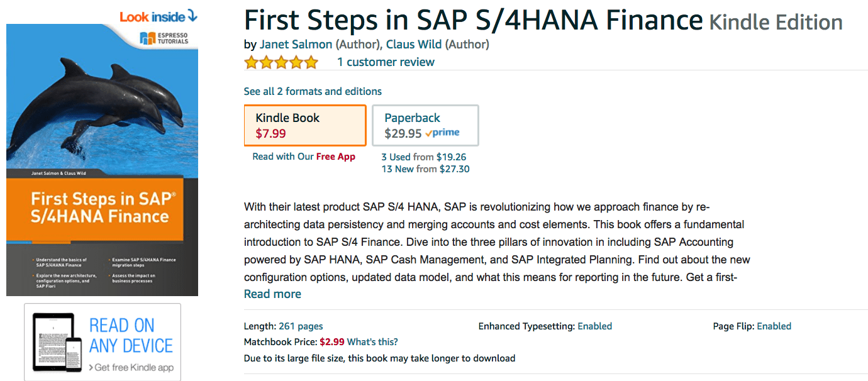The height and width of the screenshot is (381, 868).
Task: Open See all 2 formats and editions
Action: (313, 91)
